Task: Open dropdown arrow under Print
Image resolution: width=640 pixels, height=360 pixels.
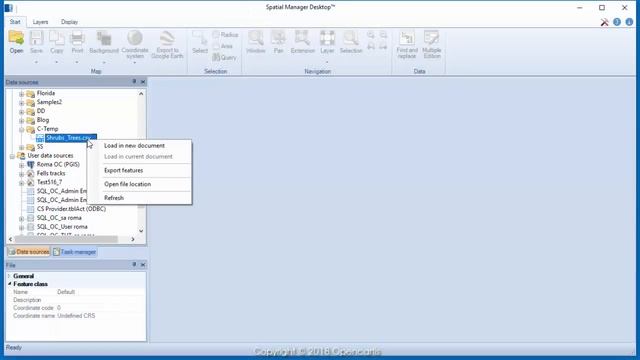Action: tap(77, 62)
